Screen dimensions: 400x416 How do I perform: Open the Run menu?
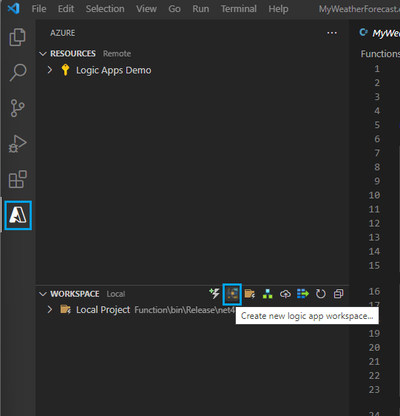201,9
